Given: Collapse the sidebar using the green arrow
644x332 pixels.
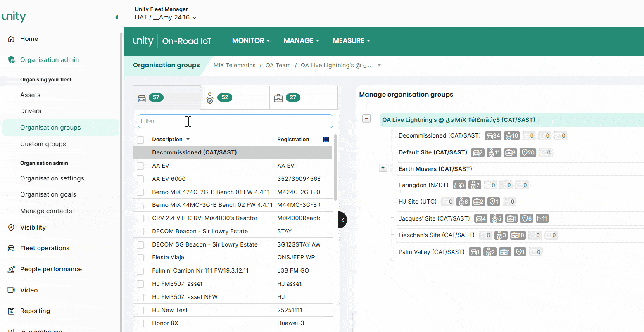Looking at the screenshot, I should click(116, 17).
